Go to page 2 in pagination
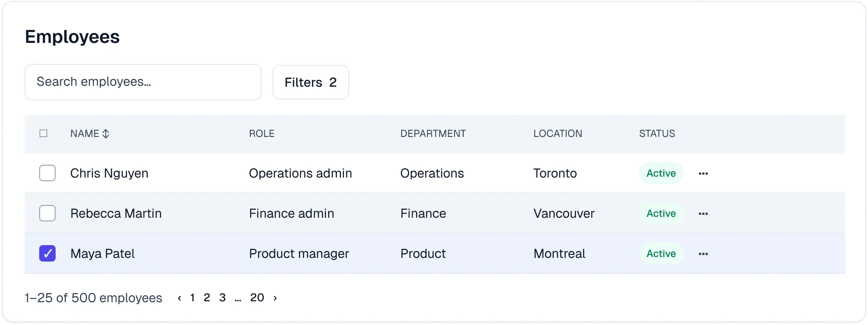Screen dimensions: 868x325 [207, 298]
